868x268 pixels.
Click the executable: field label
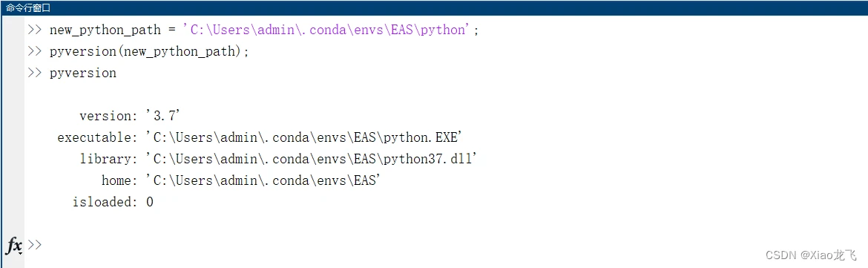[97, 137]
